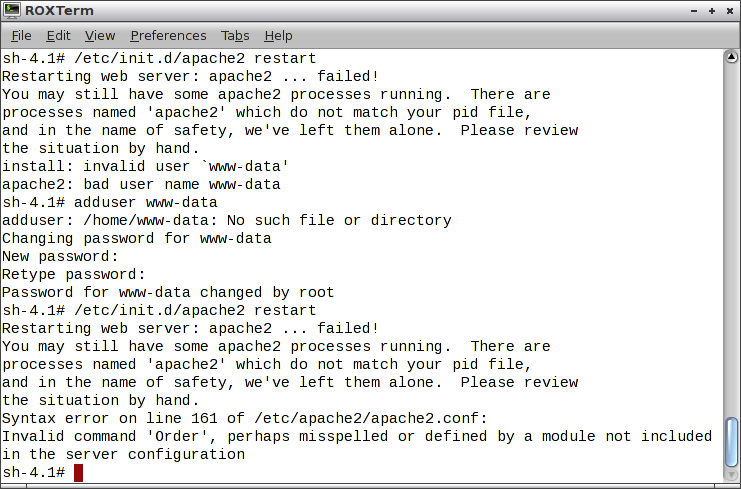This screenshot has height=489, width=741.
Task: Expand the View menu
Action: [x=100, y=36]
